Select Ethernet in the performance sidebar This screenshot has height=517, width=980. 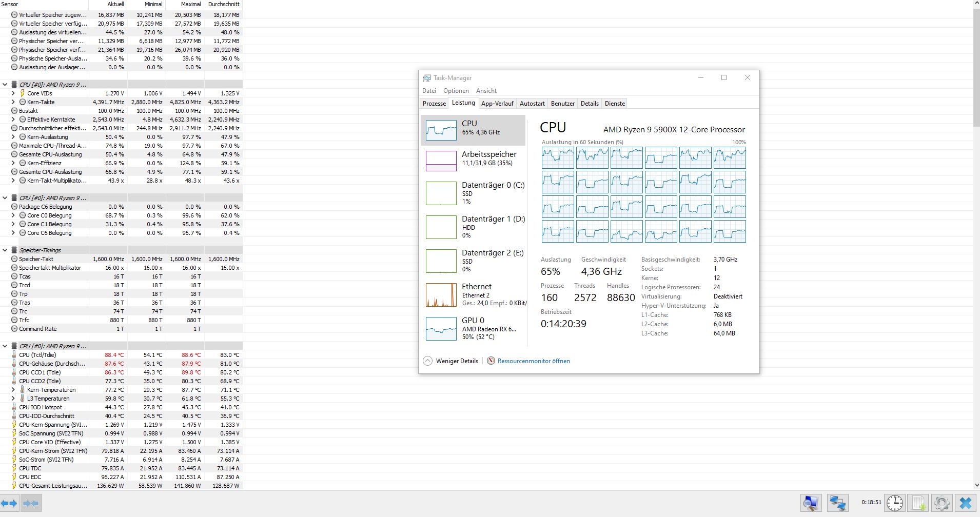pyautogui.click(x=473, y=294)
